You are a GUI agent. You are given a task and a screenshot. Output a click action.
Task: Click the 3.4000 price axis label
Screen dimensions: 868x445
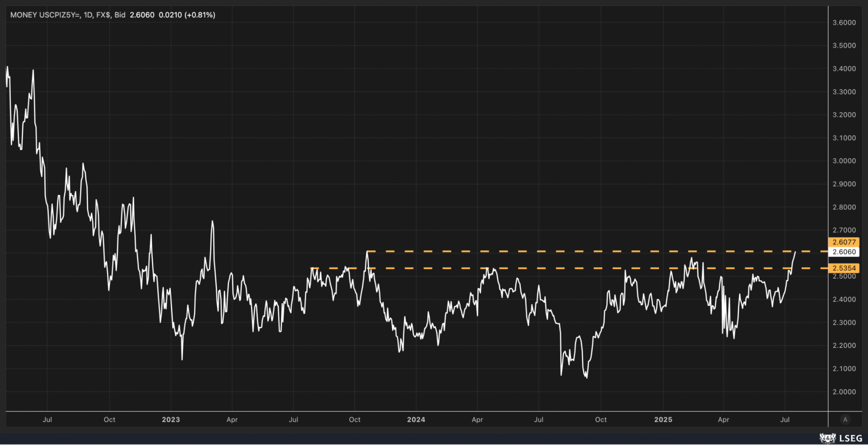tap(844, 69)
